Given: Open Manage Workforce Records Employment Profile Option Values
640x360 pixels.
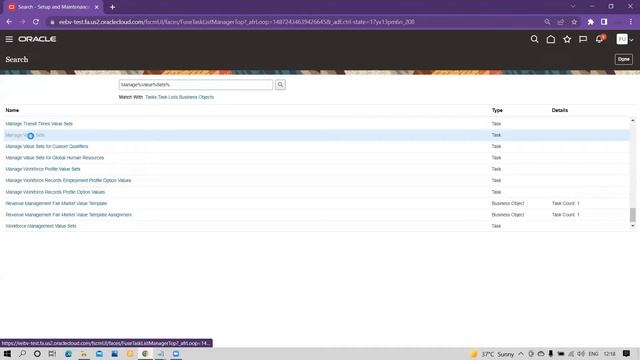Looking at the screenshot, I should click(x=68, y=180).
